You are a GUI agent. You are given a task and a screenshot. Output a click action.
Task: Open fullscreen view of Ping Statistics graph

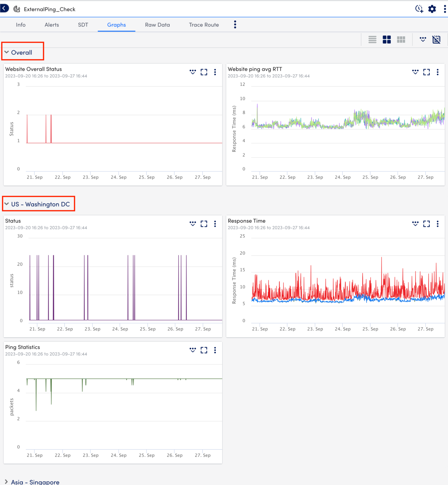pos(204,350)
